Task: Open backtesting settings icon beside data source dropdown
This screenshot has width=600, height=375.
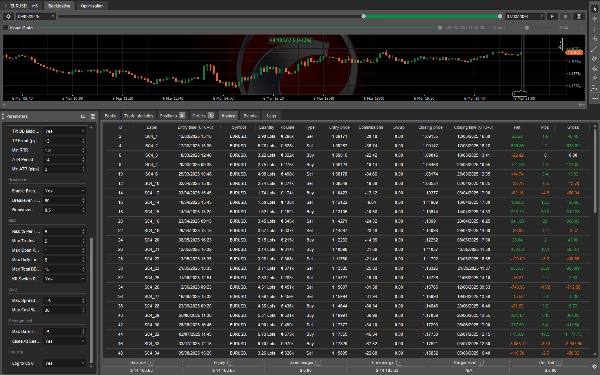Action: click(x=8, y=16)
